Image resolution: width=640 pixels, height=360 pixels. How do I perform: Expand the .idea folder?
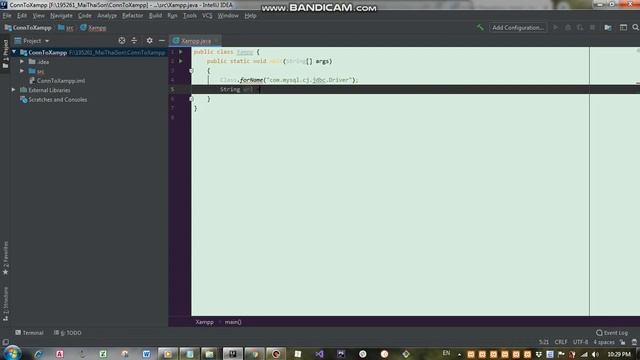(22, 62)
